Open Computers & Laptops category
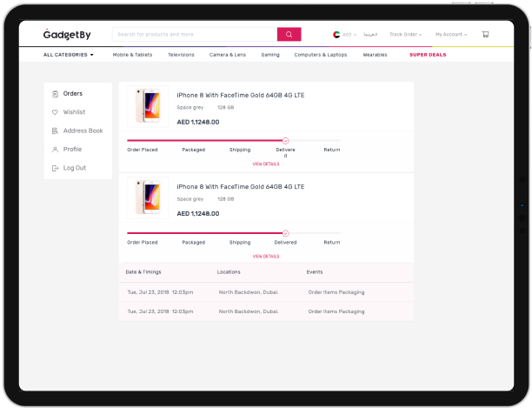This screenshot has height=408, width=532. [x=321, y=55]
